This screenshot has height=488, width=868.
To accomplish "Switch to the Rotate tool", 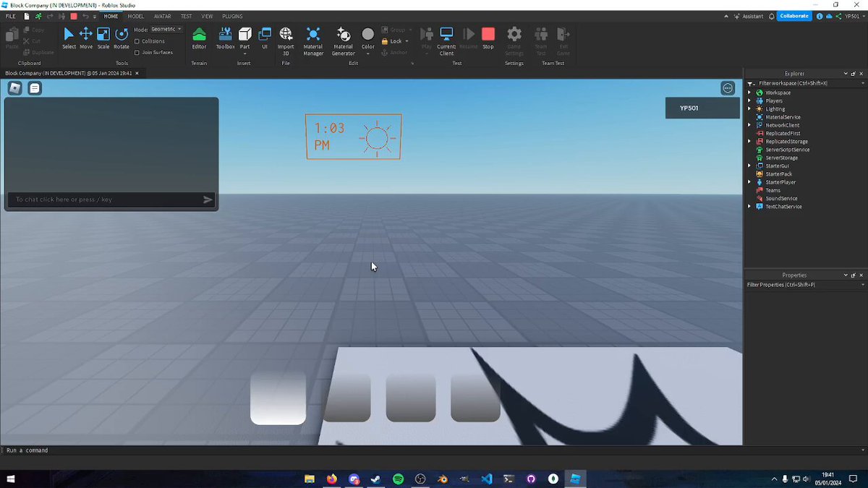I will 122,38.
